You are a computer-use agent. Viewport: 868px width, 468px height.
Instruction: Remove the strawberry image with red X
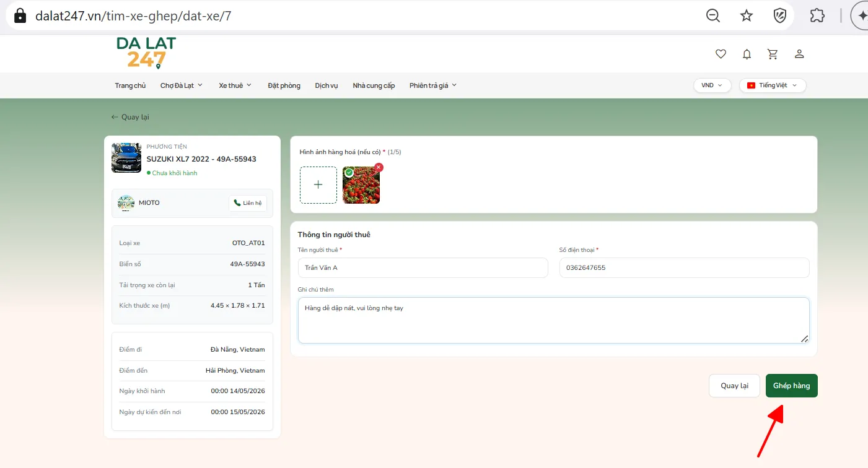coord(379,167)
